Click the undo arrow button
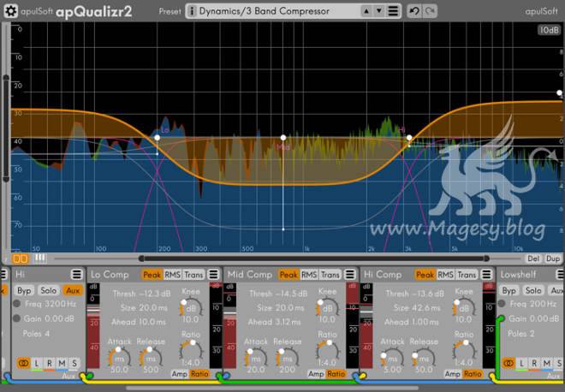Image resolution: width=565 pixels, height=392 pixels. [x=414, y=11]
